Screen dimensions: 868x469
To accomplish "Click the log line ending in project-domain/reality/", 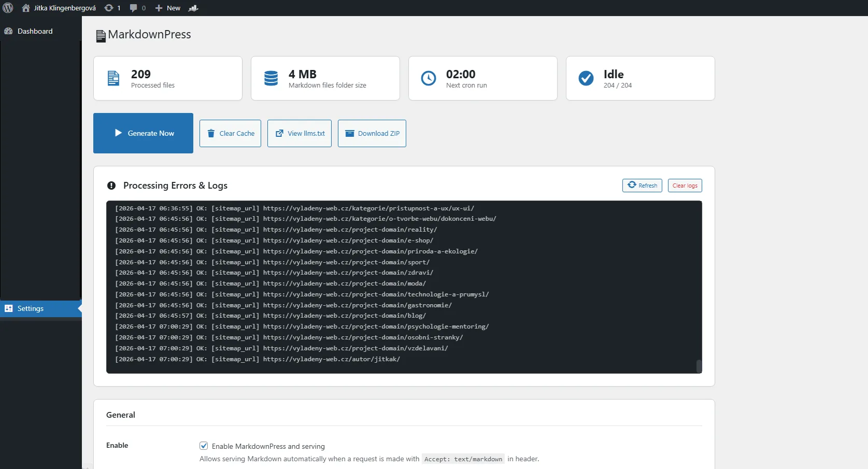I will click(x=276, y=230).
